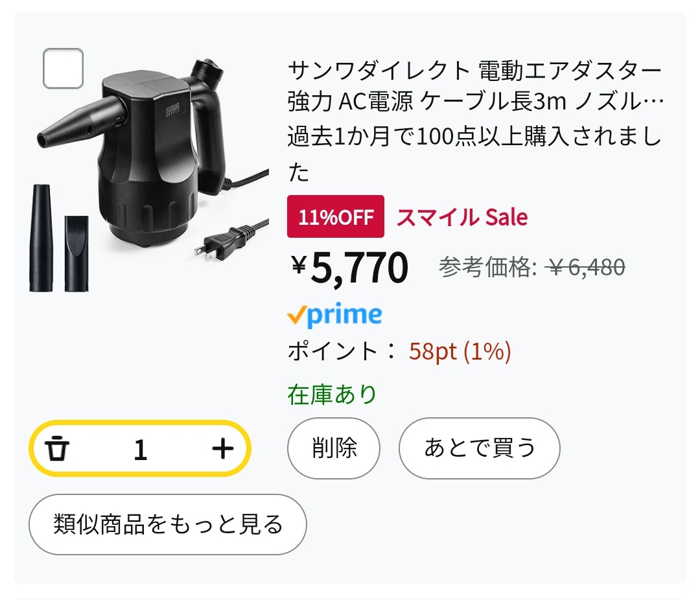Click the 58pt (1%) points text

pyautogui.click(x=460, y=351)
